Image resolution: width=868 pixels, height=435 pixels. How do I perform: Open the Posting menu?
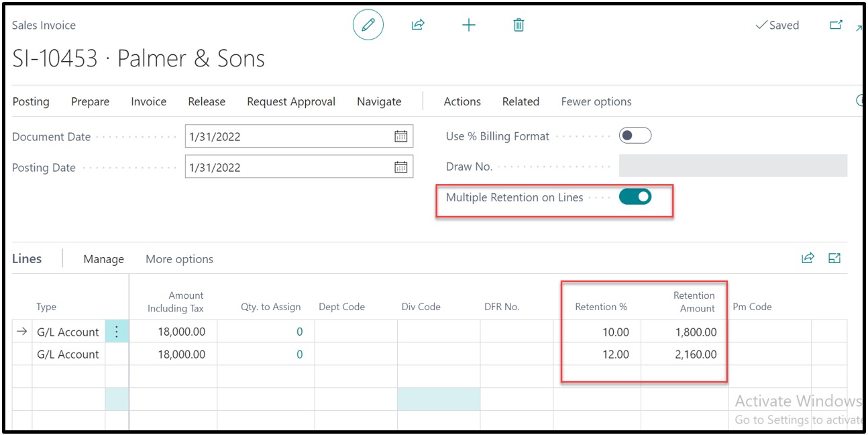click(31, 102)
